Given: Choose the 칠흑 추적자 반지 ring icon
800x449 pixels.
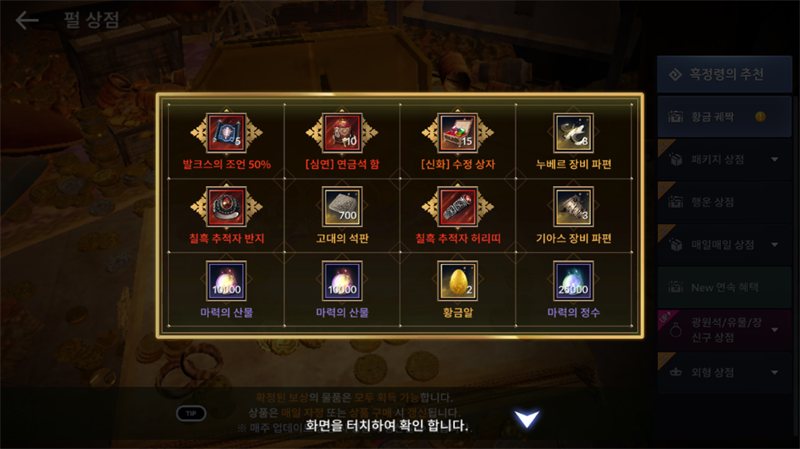Looking at the screenshot, I should (226, 207).
